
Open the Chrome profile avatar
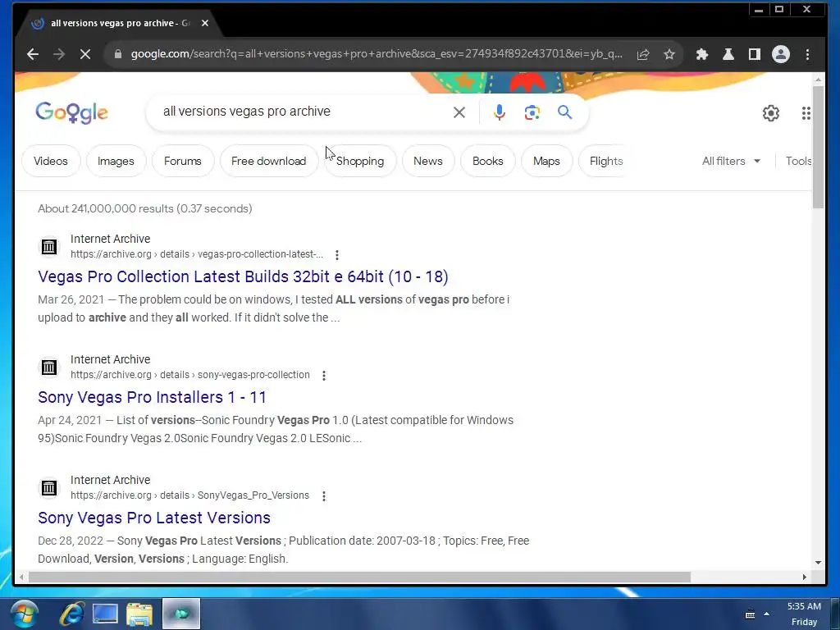(x=781, y=54)
